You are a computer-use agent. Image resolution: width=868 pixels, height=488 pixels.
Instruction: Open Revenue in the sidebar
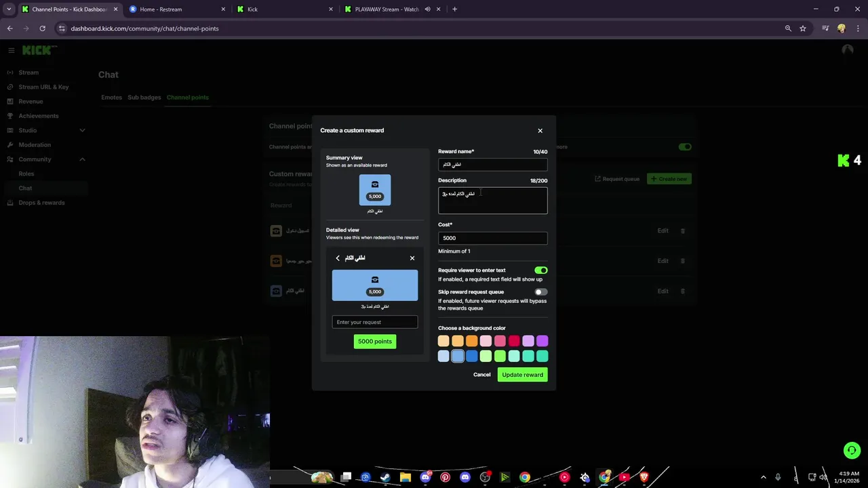click(x=31, y=102)
